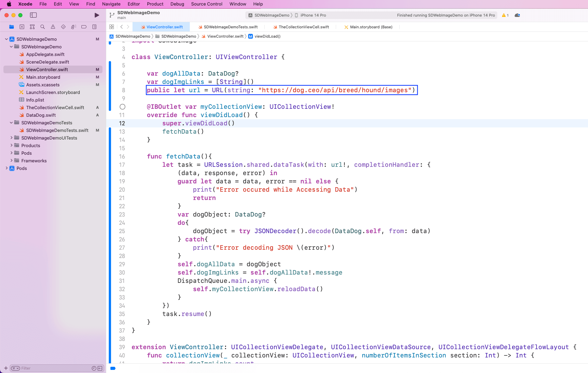
Task: Open the Breakpoint navigator icon
Action: pyautogui.click(x=84, y=27)
